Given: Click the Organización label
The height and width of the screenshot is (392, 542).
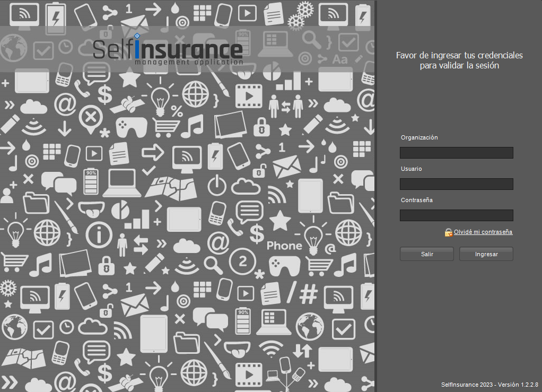Looking at the screenshot, I should 419,137.
